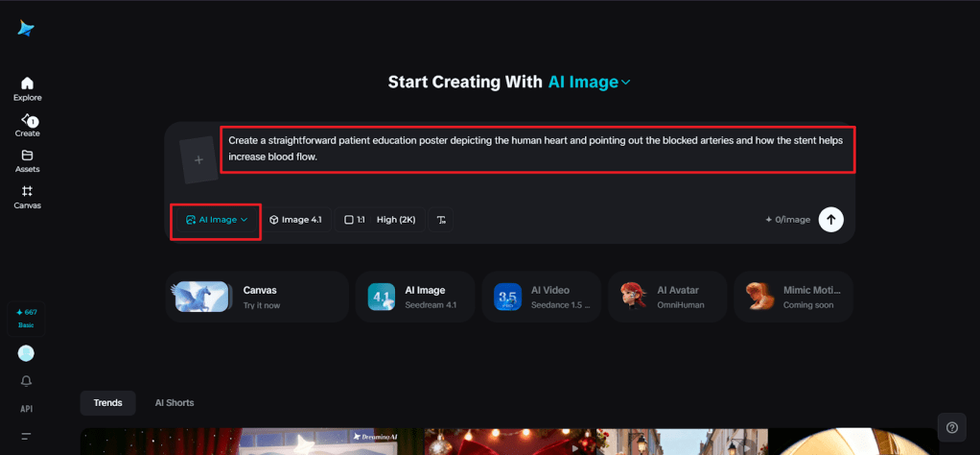Open the Create section in sidebar

pos(27,125)
